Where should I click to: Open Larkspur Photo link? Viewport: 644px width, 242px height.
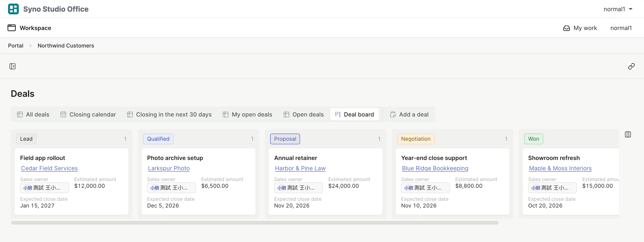click(x=169, y=168)
